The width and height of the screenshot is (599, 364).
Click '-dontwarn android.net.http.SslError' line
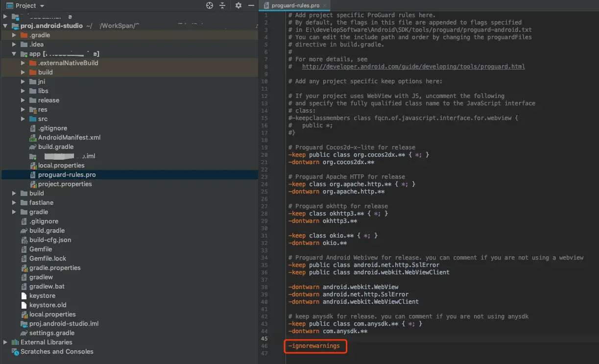coord(348,294)
